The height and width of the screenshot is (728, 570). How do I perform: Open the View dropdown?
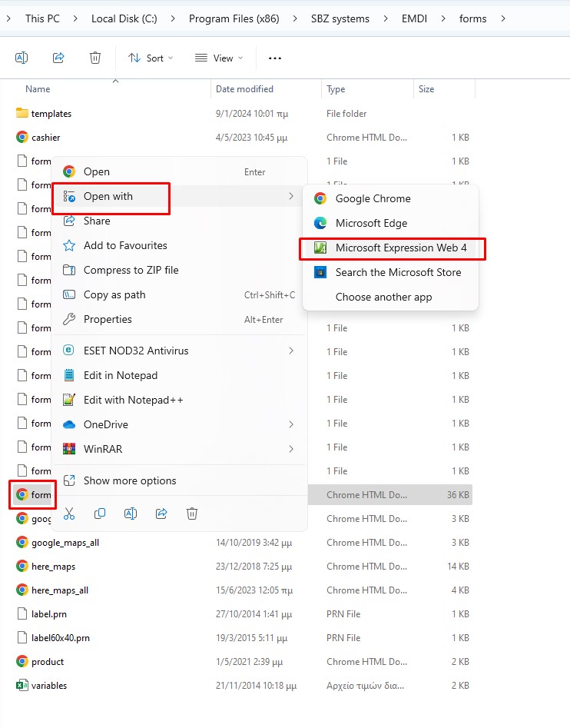(219, 58)
